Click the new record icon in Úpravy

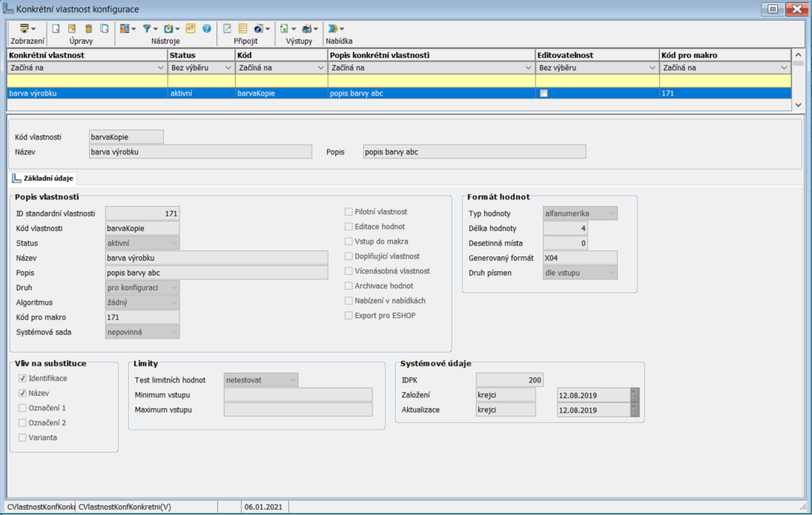55,29
